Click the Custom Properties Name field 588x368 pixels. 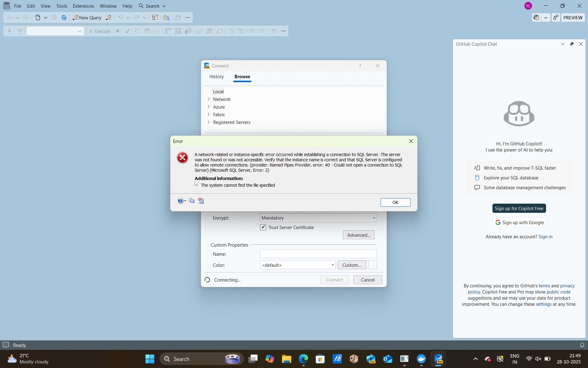point(318,254)
